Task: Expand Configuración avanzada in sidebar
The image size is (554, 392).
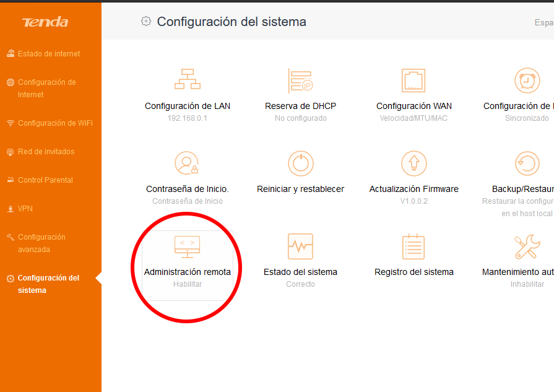Action: tap(41, 243)
